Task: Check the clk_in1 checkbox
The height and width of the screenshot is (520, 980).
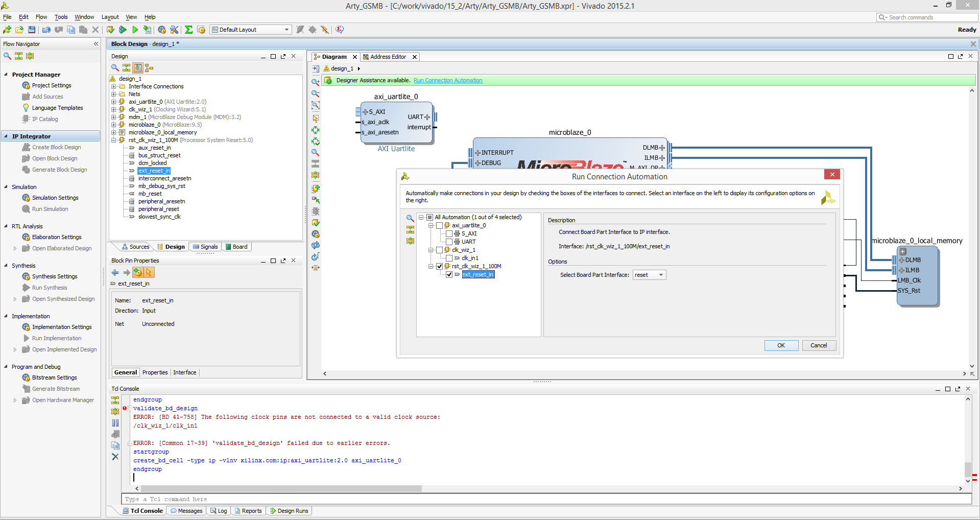Action: [x=449, y=258]
